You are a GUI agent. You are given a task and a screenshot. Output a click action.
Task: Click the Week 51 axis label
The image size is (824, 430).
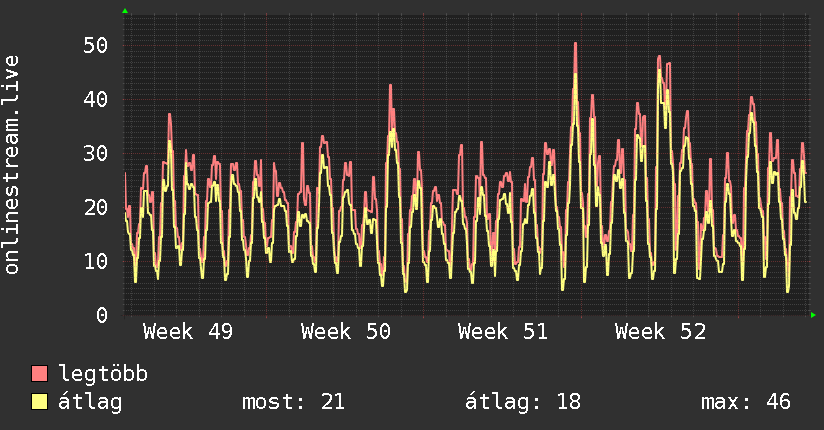(502, 331)
